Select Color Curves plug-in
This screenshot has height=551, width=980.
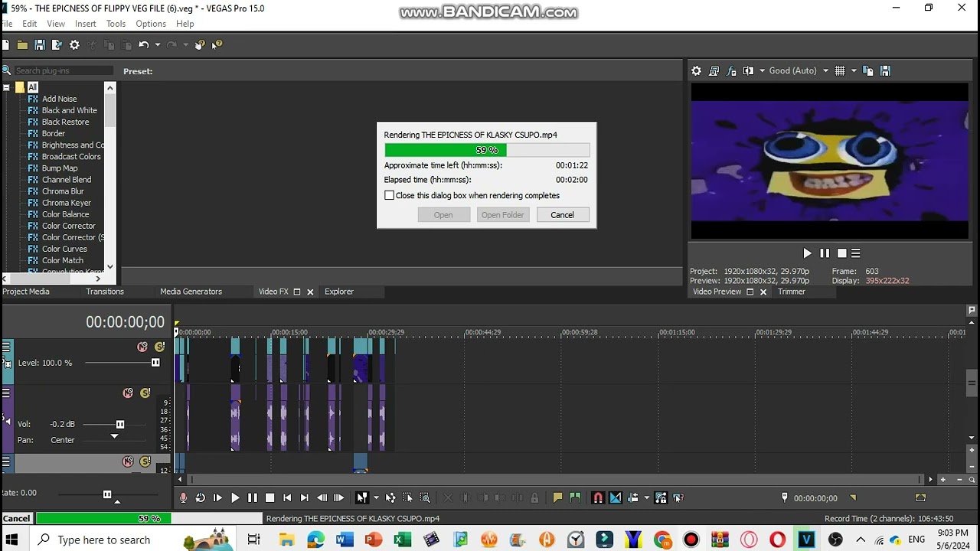[64, 249]
